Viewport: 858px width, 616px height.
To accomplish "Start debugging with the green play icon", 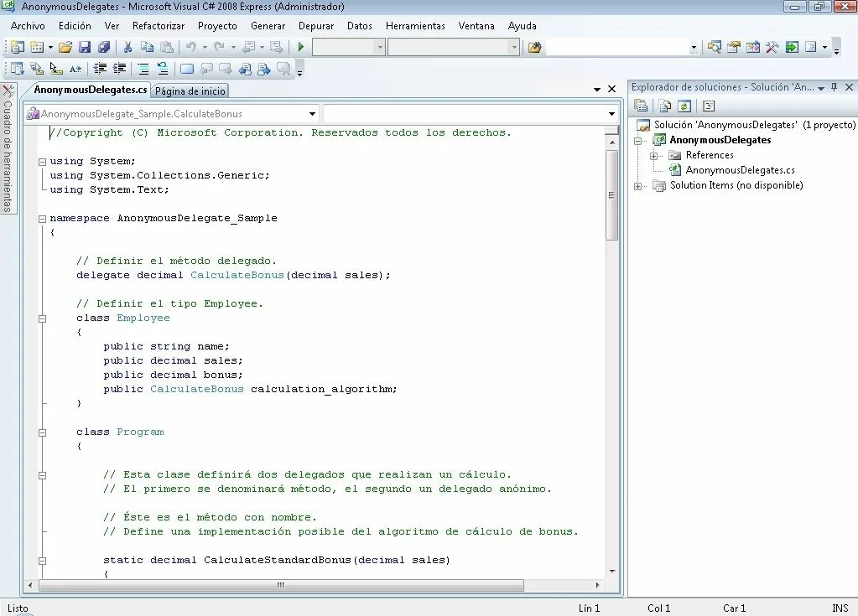I will click(x=300, y=47).
